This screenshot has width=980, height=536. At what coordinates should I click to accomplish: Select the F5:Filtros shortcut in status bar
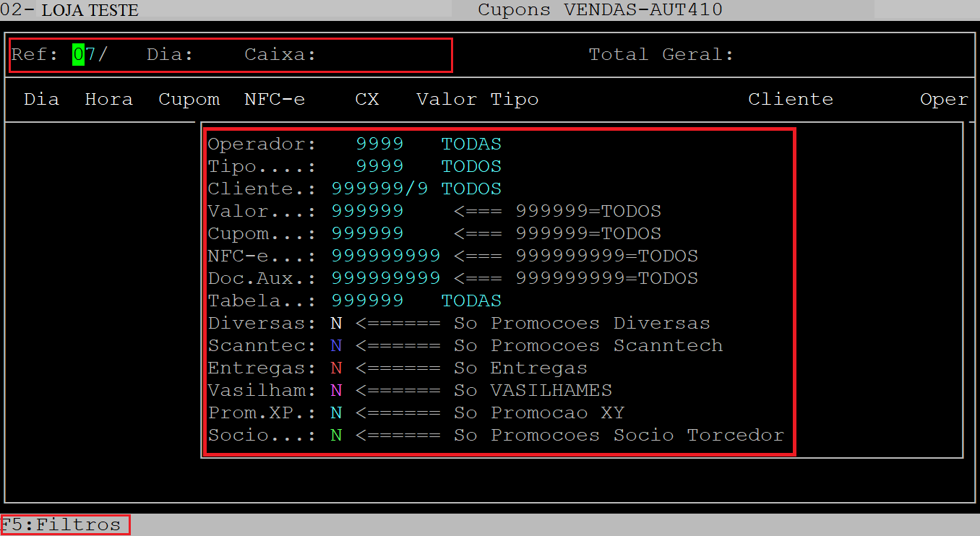(x=61, y=524)
